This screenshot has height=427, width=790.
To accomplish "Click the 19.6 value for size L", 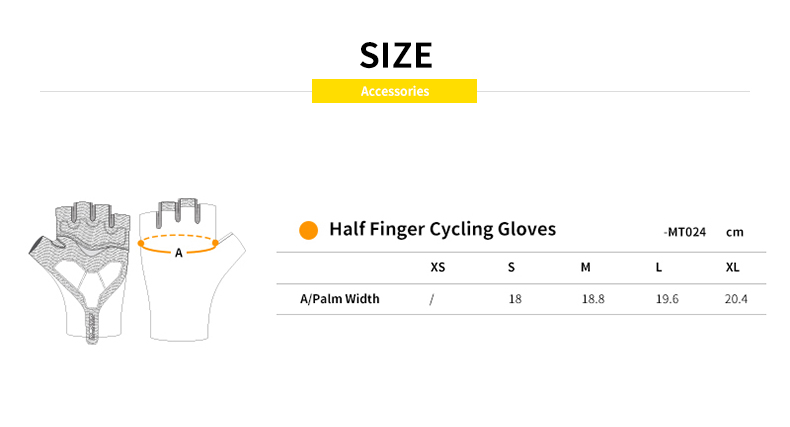I will (667, 299).
